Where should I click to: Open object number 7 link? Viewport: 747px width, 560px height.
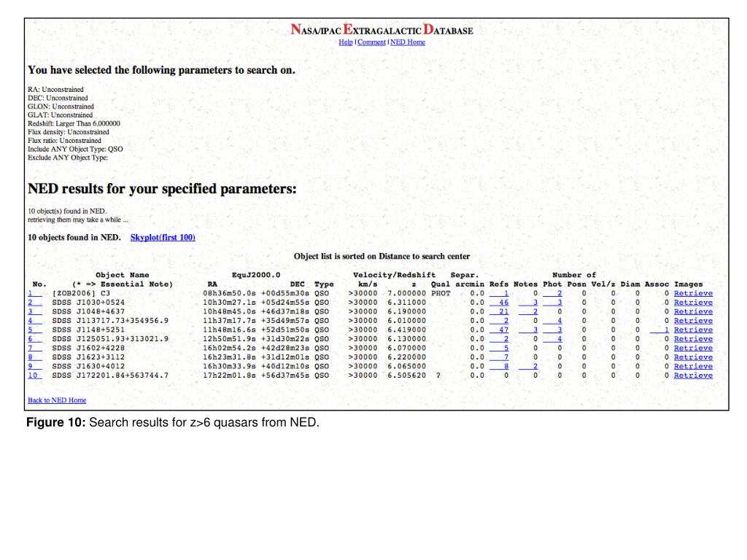(35, 348)
